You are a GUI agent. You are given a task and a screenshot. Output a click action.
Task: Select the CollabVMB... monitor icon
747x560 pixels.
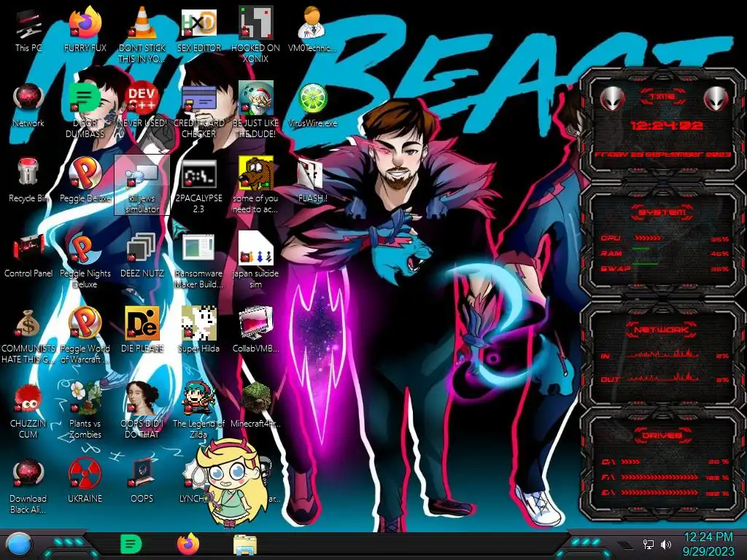(x=256, y=330)
